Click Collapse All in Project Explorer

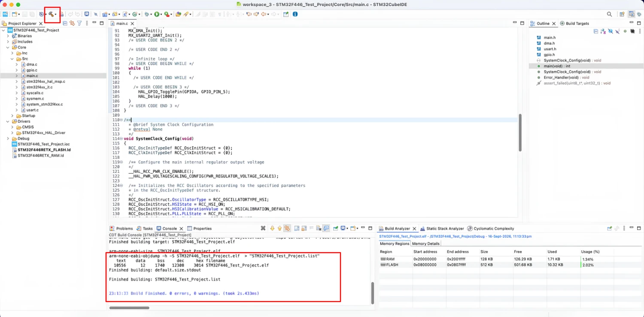point(65,23)
